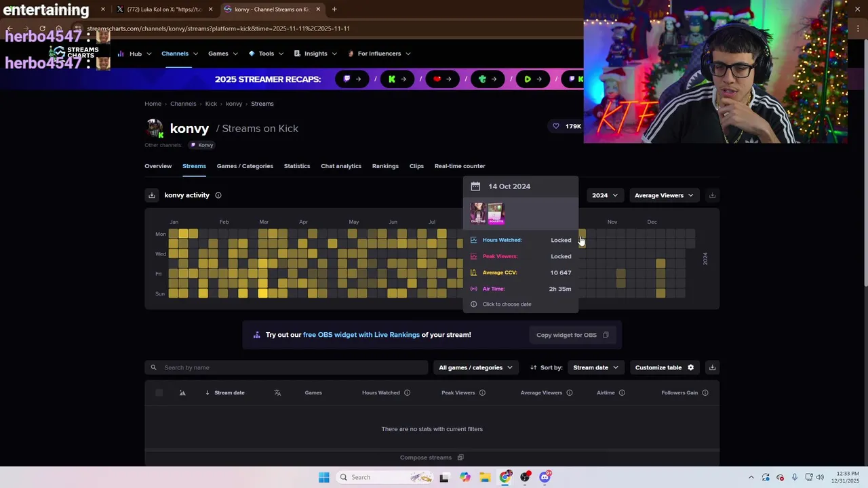
Task: Switch to the Overview tab
Action: point(158,166)
